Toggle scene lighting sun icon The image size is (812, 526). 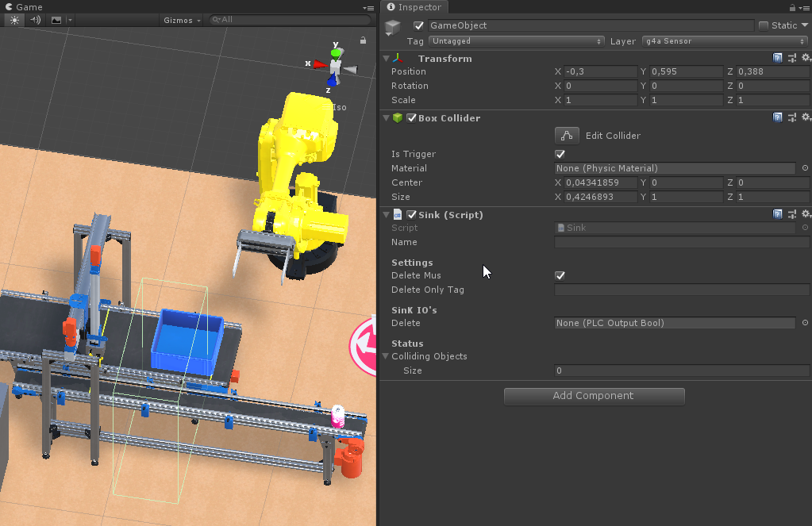[14, 20]
